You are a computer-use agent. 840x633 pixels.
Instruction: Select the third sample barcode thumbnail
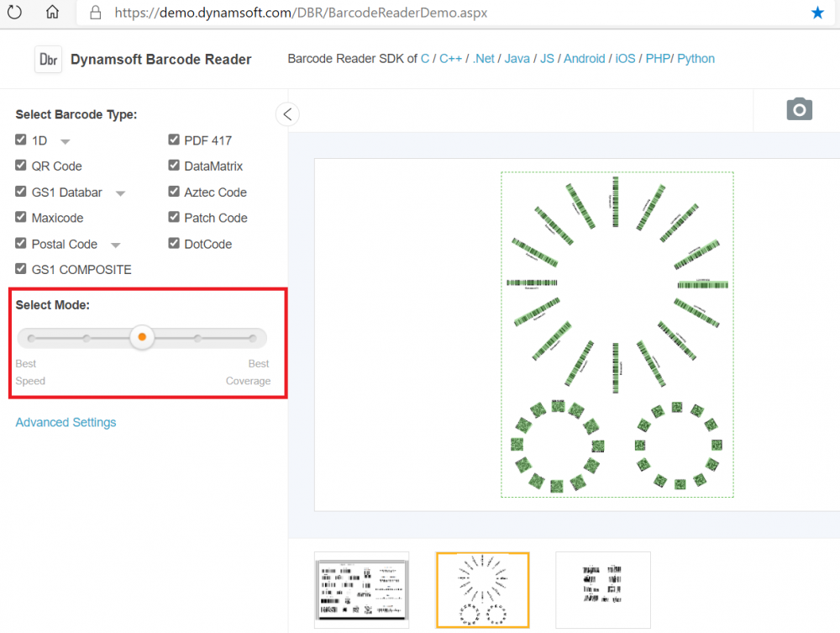[x=602, y=589]
